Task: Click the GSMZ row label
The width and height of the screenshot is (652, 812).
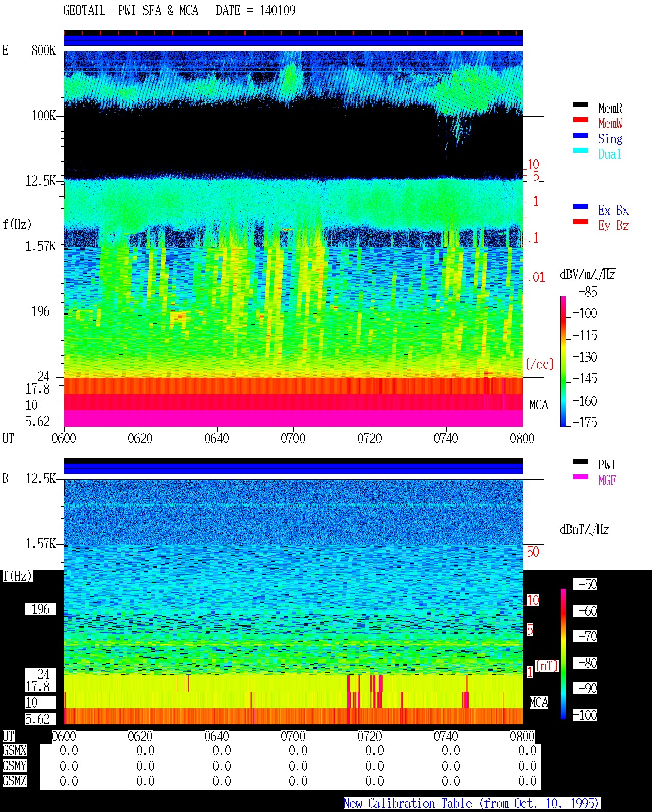Action: click(14, 781)
